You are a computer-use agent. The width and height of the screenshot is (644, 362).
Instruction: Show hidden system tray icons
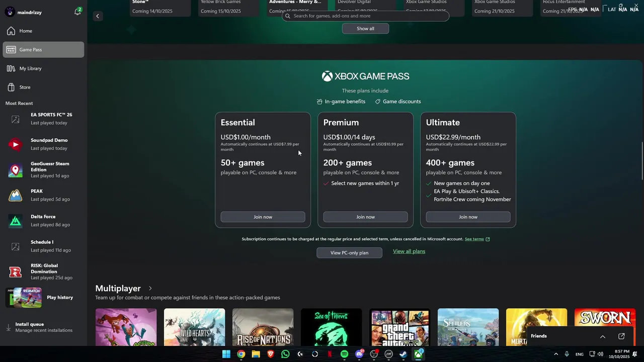pyautogui.click(x=556, y=354)
